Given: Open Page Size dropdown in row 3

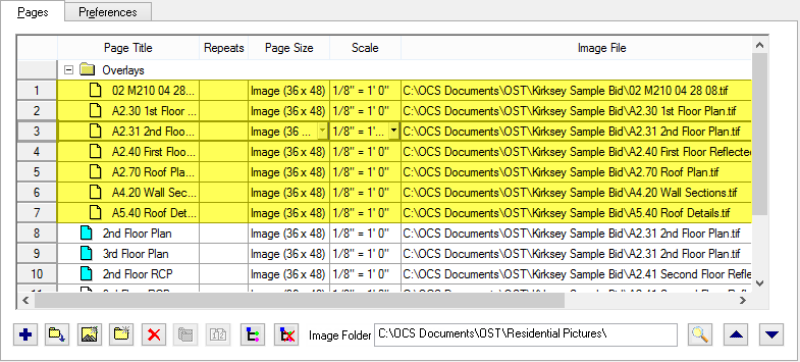Looking at the screenshot, I should coord(322,132).
